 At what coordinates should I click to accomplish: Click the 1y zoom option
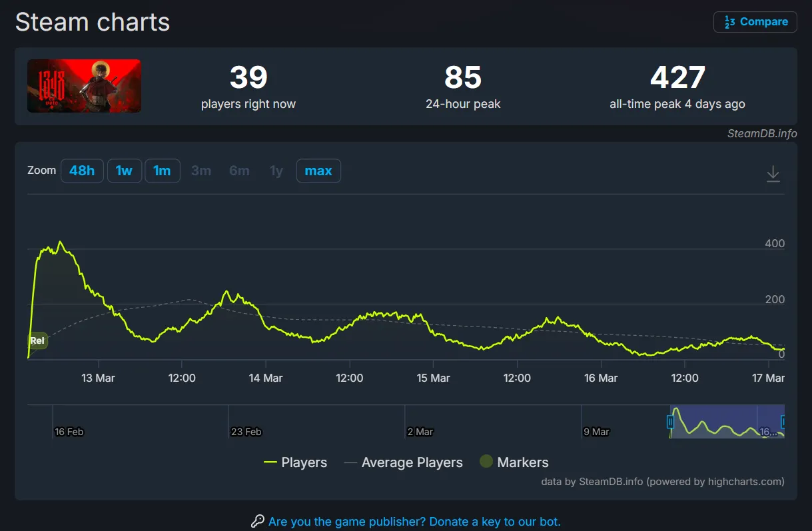point(276,171)
